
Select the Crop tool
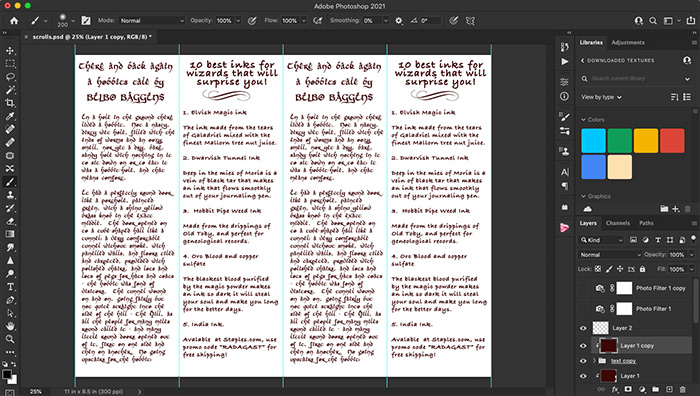[x=10, y=103]
